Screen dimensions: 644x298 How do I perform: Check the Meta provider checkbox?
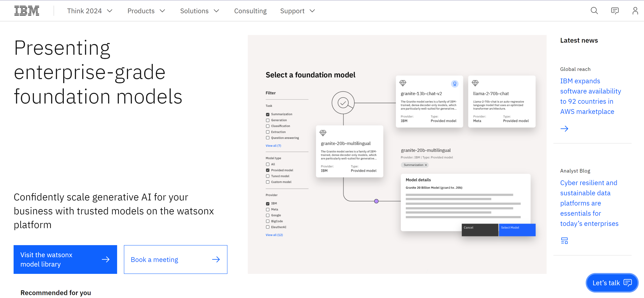(x=268, y=209)
